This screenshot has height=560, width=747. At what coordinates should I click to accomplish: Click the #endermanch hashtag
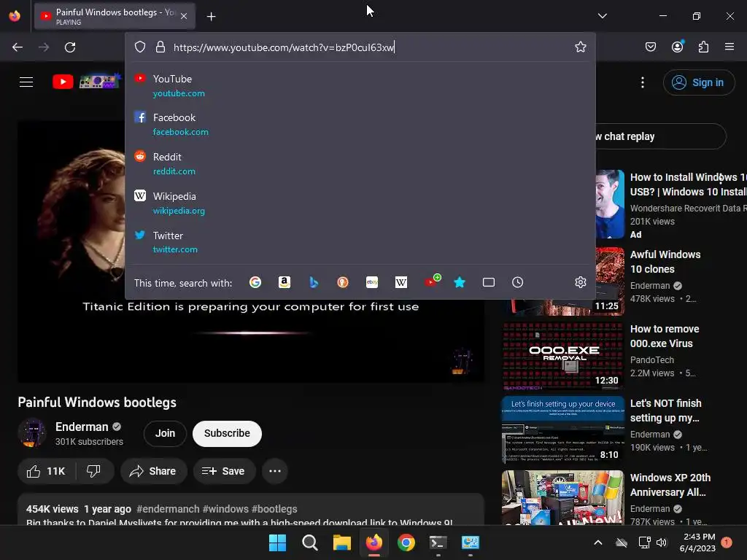(x=169, y=509)
